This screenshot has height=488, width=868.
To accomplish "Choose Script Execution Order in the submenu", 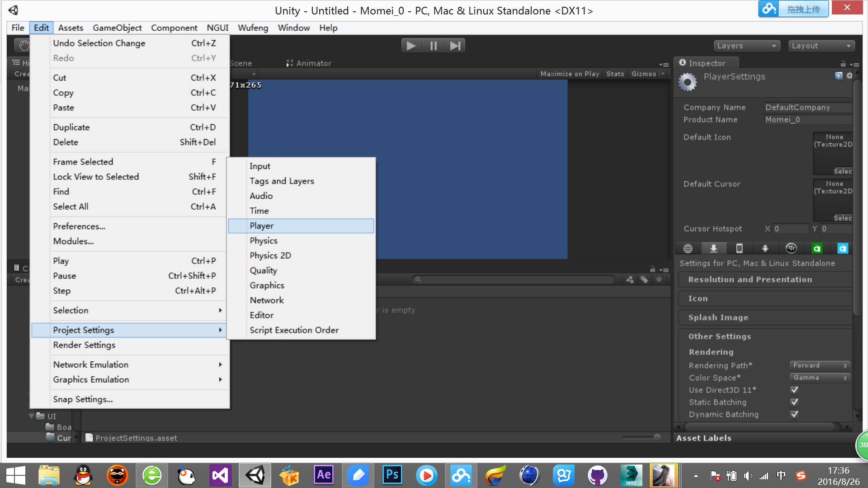I will pos(301,330).
